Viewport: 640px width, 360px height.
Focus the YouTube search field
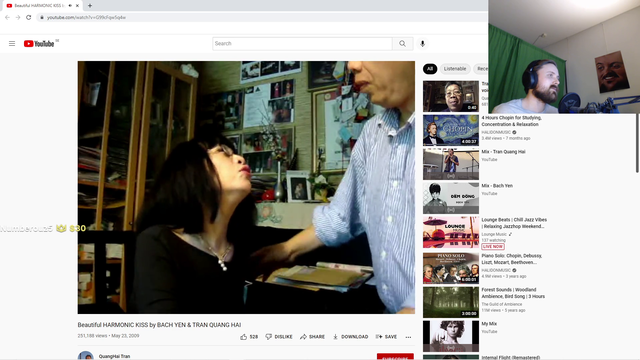coord(302,44)
